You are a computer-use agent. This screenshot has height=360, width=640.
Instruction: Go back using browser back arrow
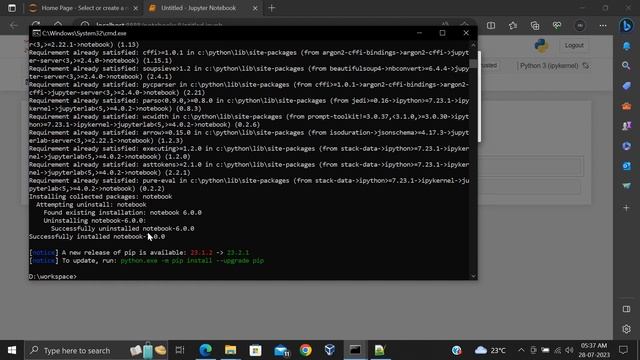tap(13, 25)
